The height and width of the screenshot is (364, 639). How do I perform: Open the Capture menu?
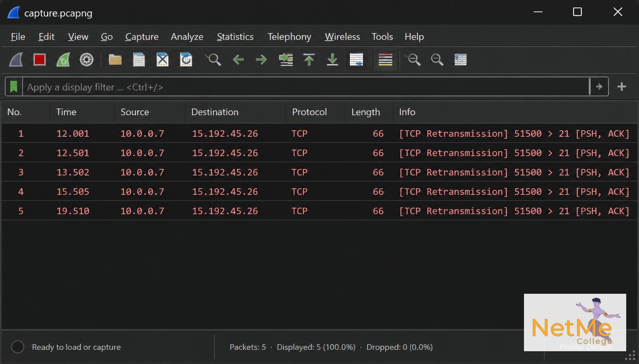click(142, 37)
